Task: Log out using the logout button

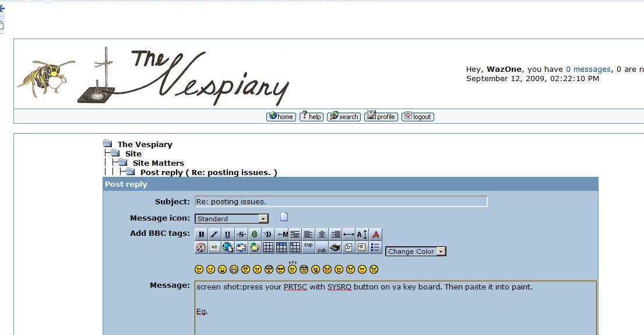Action: [418, 117]
